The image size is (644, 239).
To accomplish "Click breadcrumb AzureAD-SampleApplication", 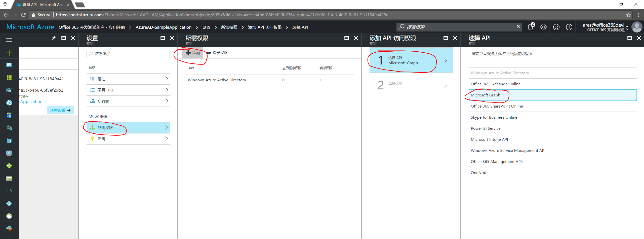I will pyautogui.click(x=164, y=27).
